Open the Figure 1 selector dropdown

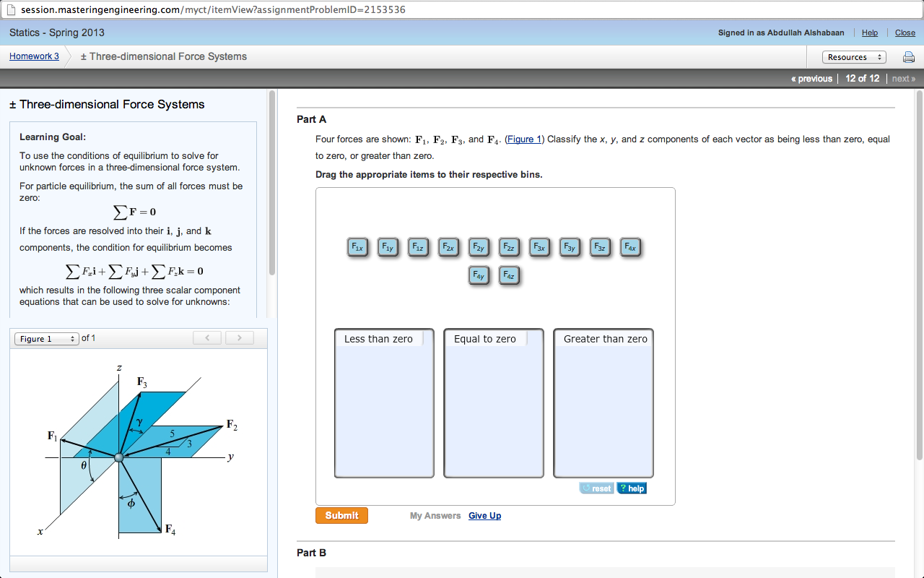coord(46,339)
